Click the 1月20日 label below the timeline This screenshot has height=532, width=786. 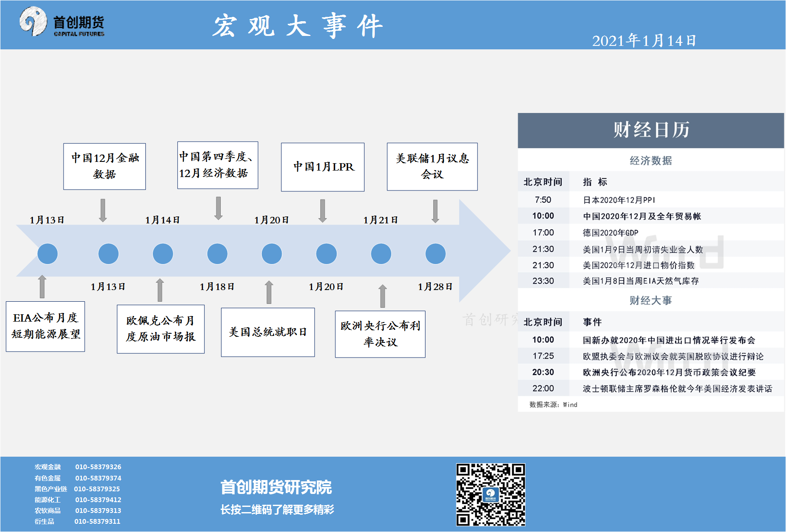[x=326, y=287]
